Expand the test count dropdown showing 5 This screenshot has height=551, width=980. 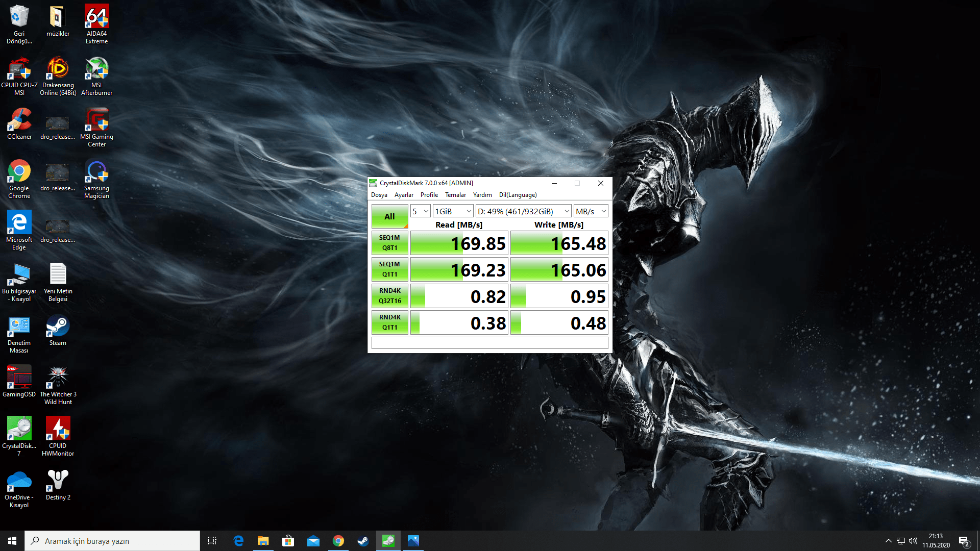(420, 211)
